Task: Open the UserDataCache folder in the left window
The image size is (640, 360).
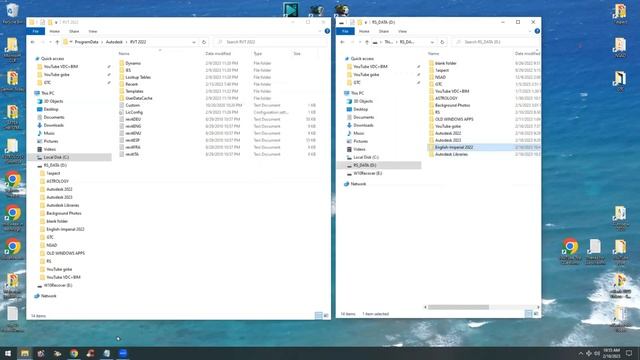Action: [x=139, y=98]
